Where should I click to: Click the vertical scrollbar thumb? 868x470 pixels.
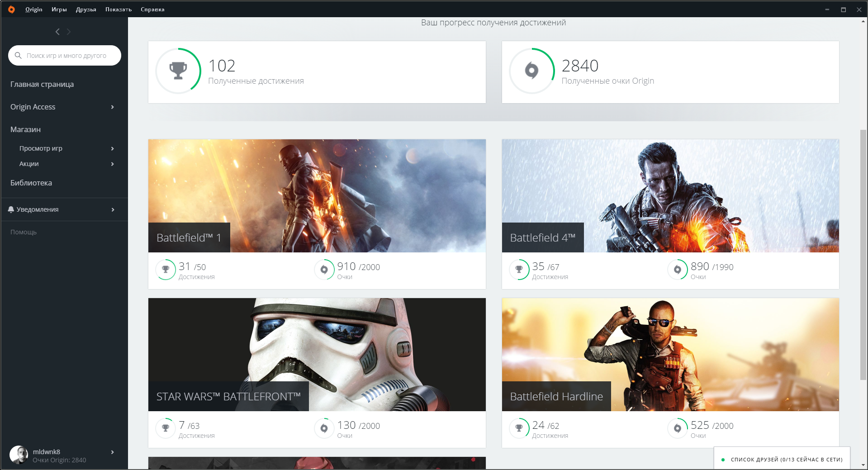[863, 255]
